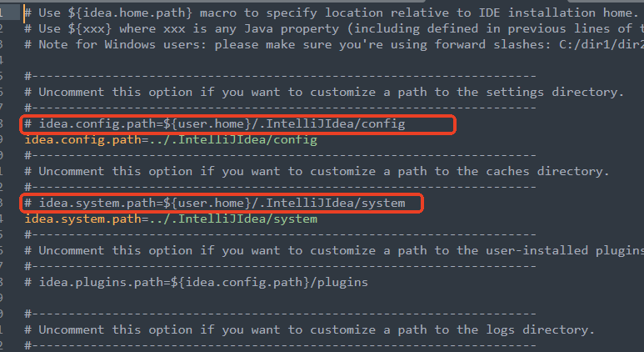Click the active line 'idea.config.path=../.IntelliJIdea/config'
This screenshot has width=644, height=352.
171,140
